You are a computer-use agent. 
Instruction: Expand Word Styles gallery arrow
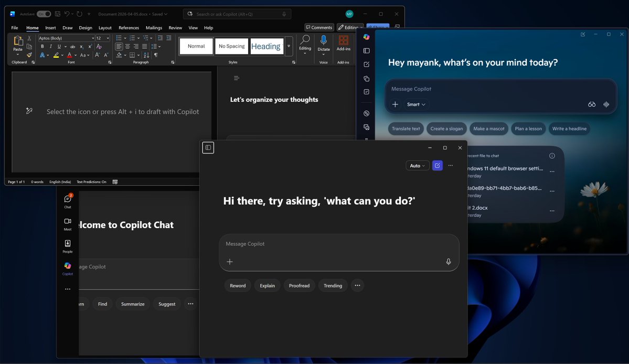point(289,46)
